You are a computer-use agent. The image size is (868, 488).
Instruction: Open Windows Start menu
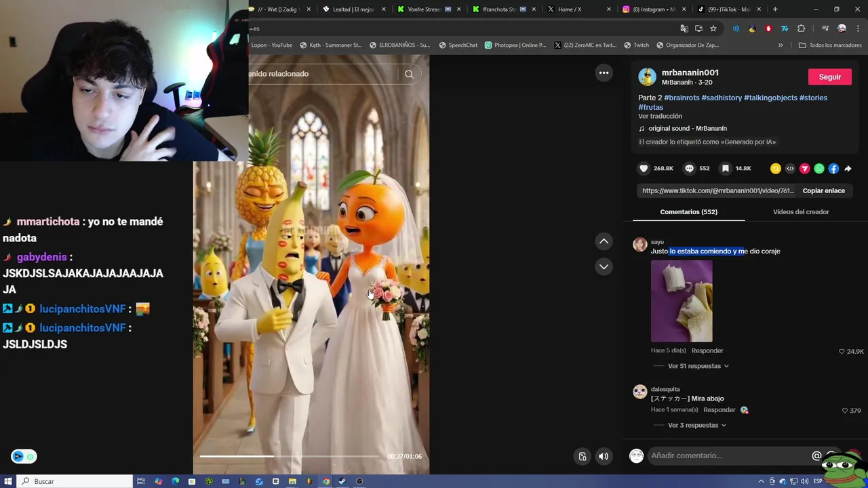[x=8, y=481]
